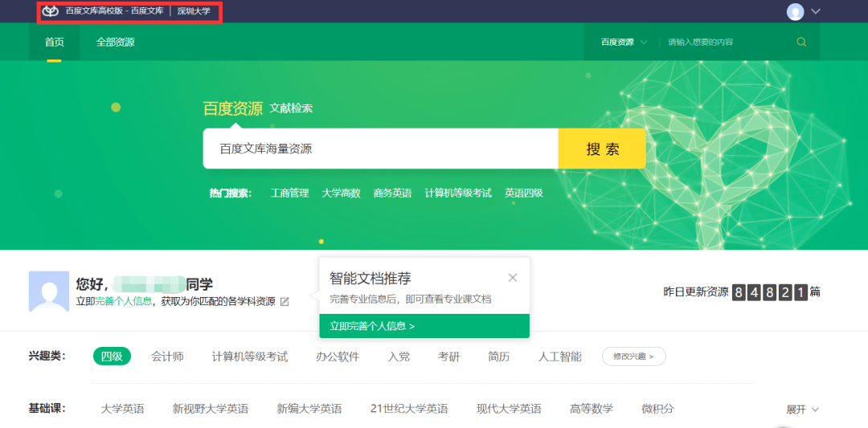Select the interest tag 计算机等级考试
Image resolution: width=868 pixels, height=428 pixels.
(250, 357)
